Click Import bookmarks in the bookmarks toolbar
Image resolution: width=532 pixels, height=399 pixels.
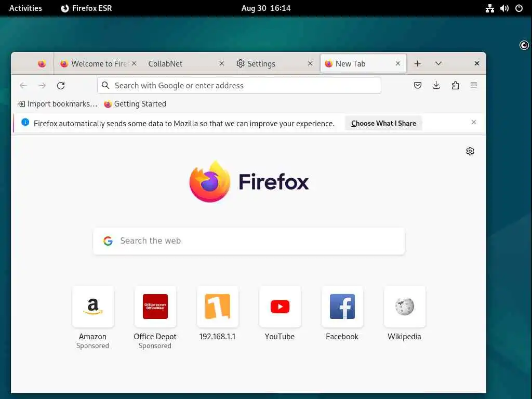click(x=58, y=104)
